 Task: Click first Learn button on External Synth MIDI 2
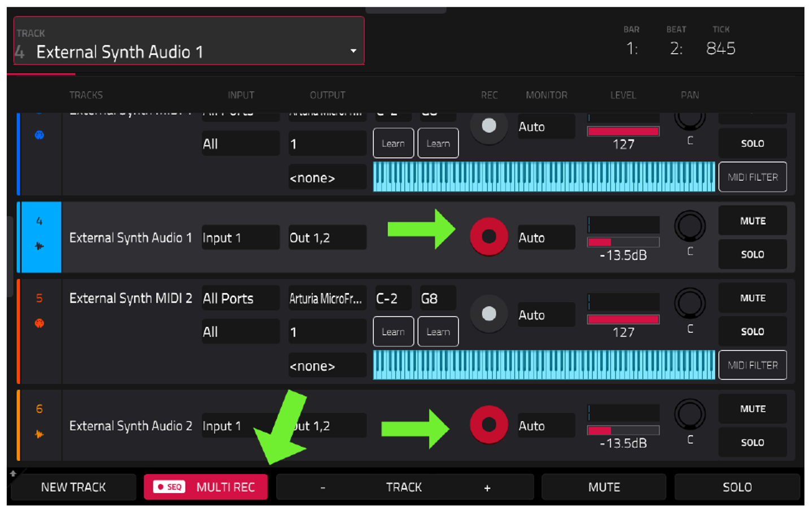tap(393, 331)
